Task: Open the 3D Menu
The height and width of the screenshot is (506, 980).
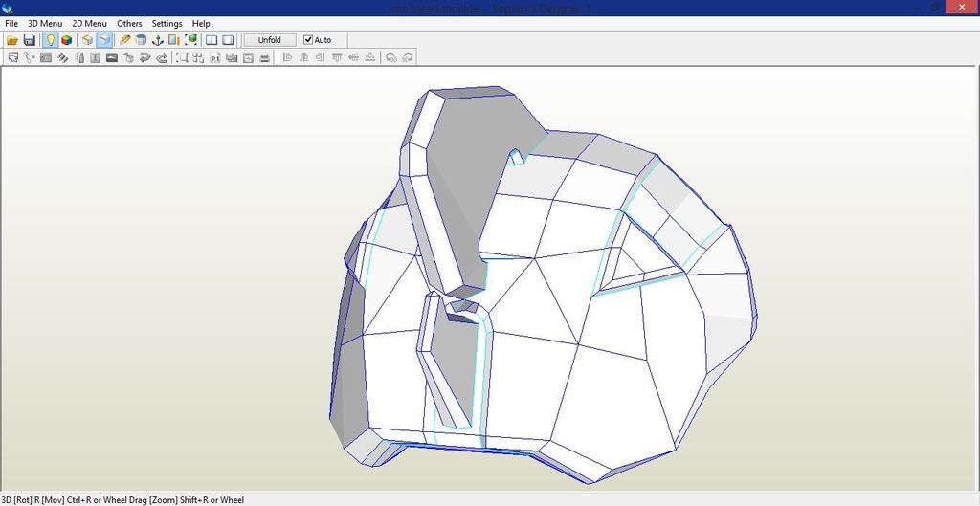Action: point(44,23)
